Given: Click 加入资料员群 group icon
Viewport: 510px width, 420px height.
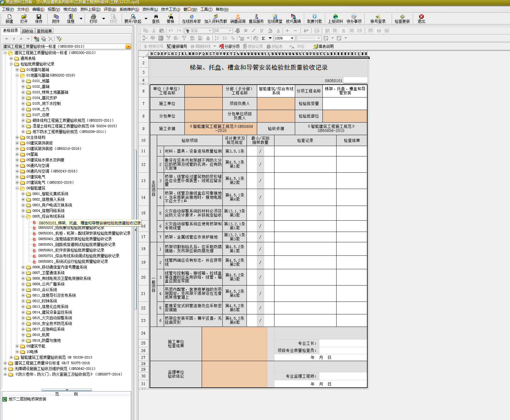Looking at the screenshot, I should (215, 18).
